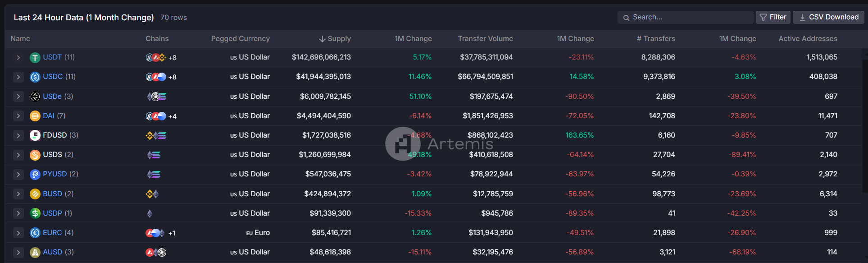Expand the BUSD row
868x263 pixels.
click(x=18, y=194)
